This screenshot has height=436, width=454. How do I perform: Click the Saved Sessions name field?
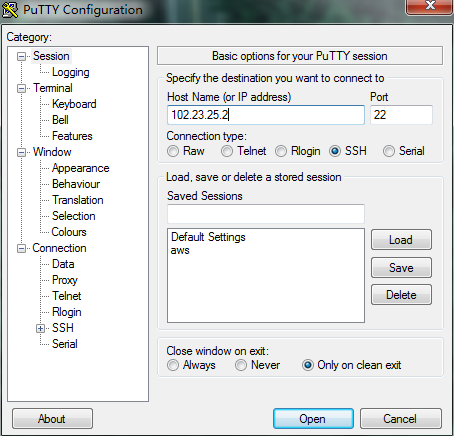266,214
